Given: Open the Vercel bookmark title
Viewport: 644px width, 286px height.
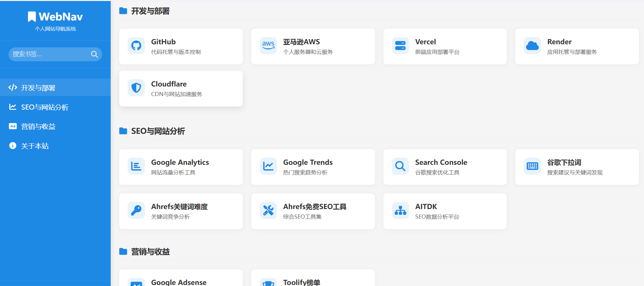Looking at the screenshot, I should coord(425,42).
